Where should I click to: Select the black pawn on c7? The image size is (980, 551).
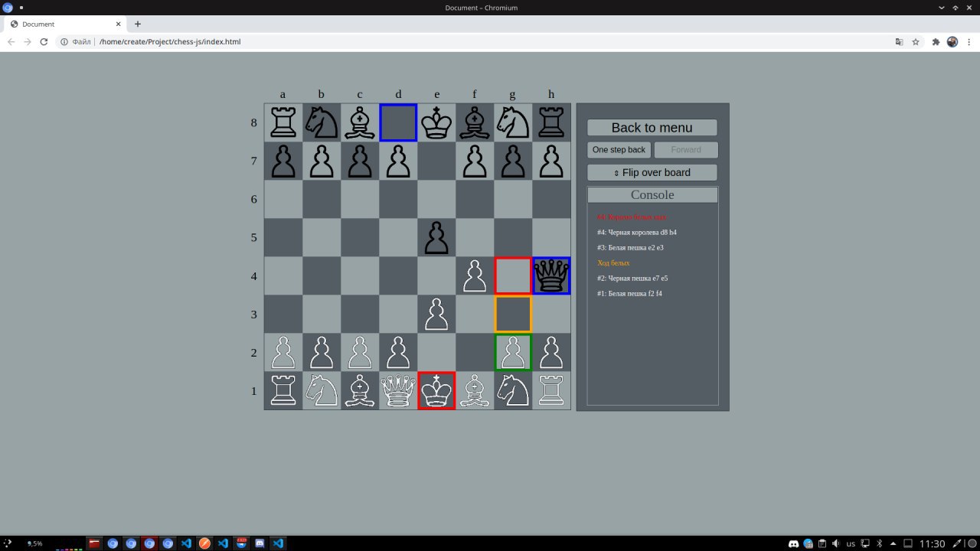[x=360, y=161]
